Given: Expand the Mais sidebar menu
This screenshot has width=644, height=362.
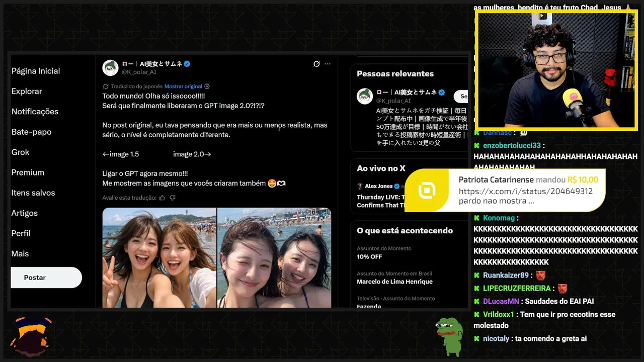Looking at the screenshot, I should pos(20,254).
